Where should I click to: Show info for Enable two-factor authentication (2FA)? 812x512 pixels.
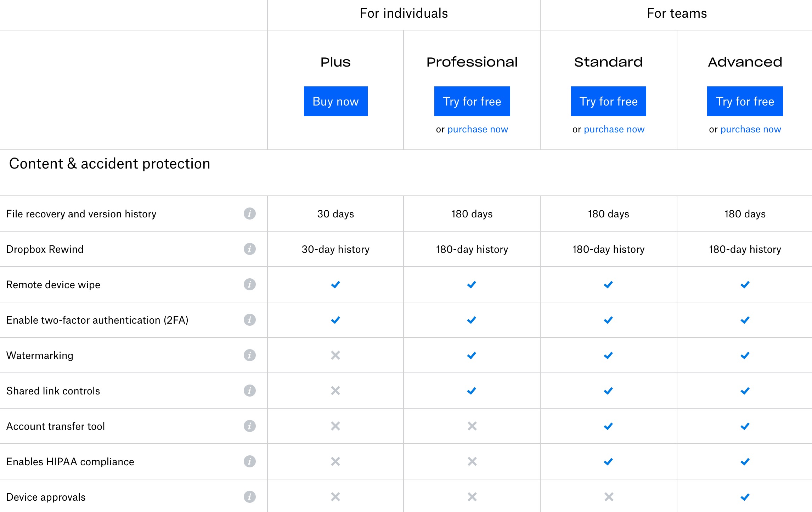[x=249, y=320]
